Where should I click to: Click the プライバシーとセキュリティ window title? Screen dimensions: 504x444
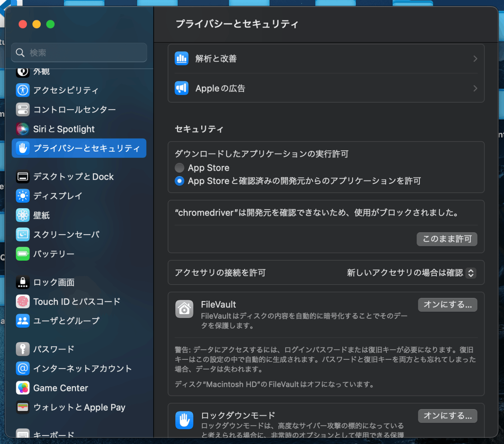pyautogui.click(x=237, y=24)
